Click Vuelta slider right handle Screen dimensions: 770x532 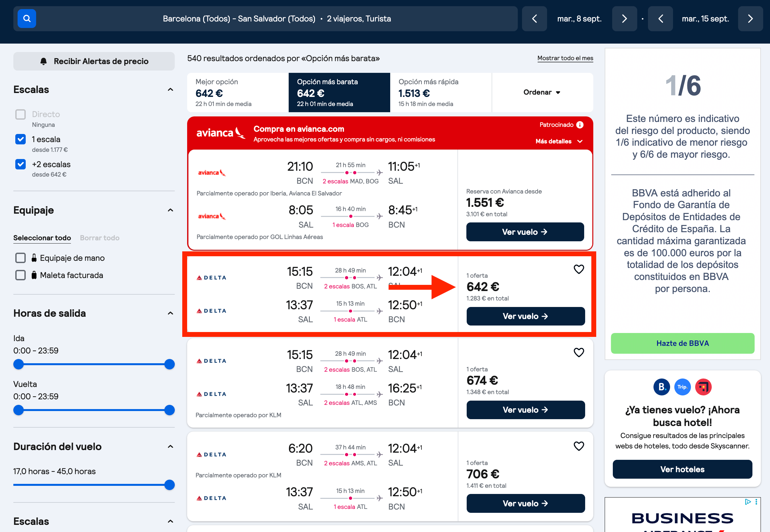[x=170, y=410]
